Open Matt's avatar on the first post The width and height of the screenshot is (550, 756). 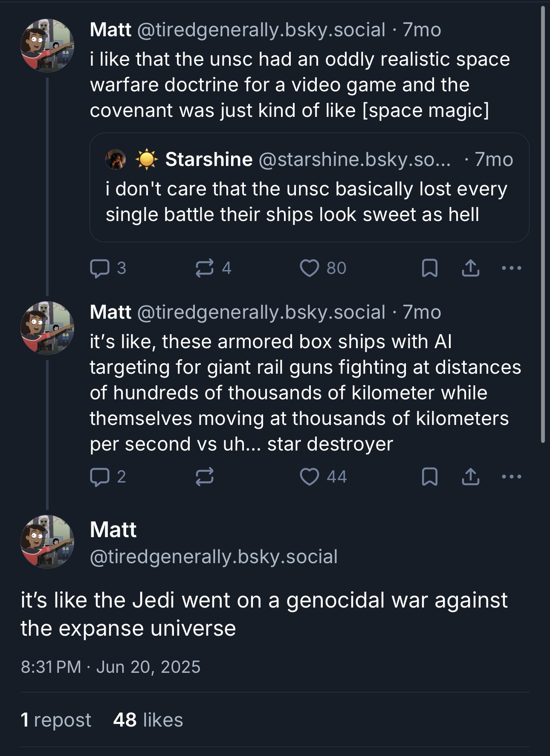[47, 46]
